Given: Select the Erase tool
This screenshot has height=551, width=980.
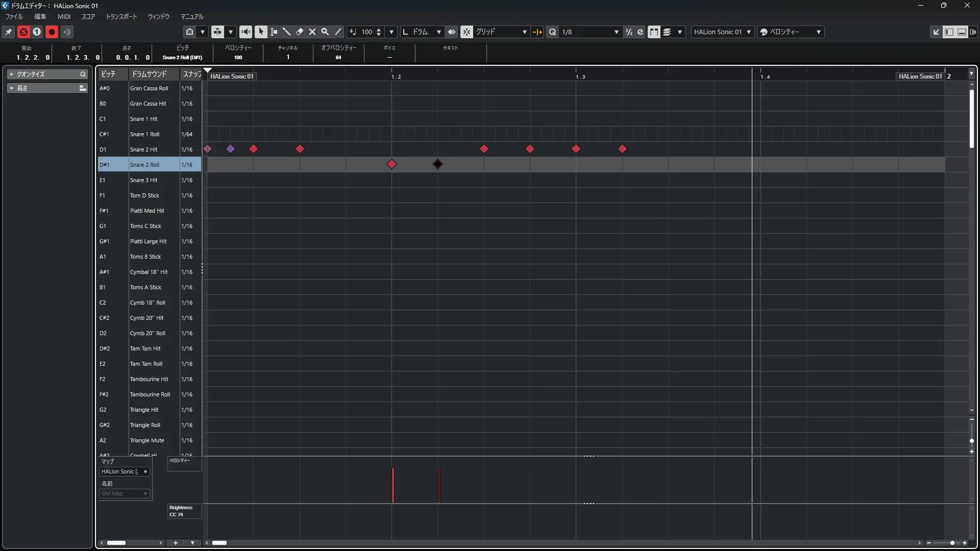Looking at the screenshot, I should coord(300,32).
